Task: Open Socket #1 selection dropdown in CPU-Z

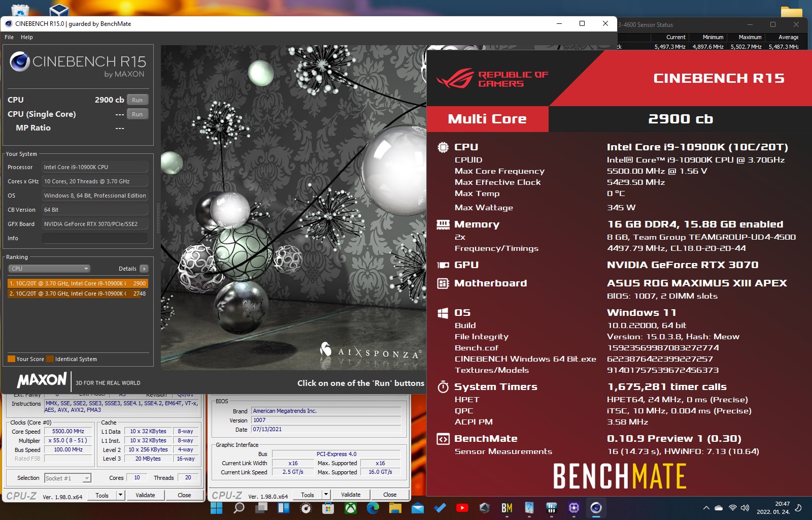Action: [x=68, y=478]
